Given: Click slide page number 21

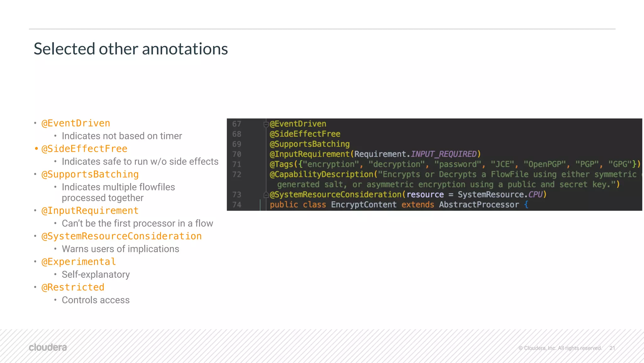Looking at the screenshot, I should [612, 348].
